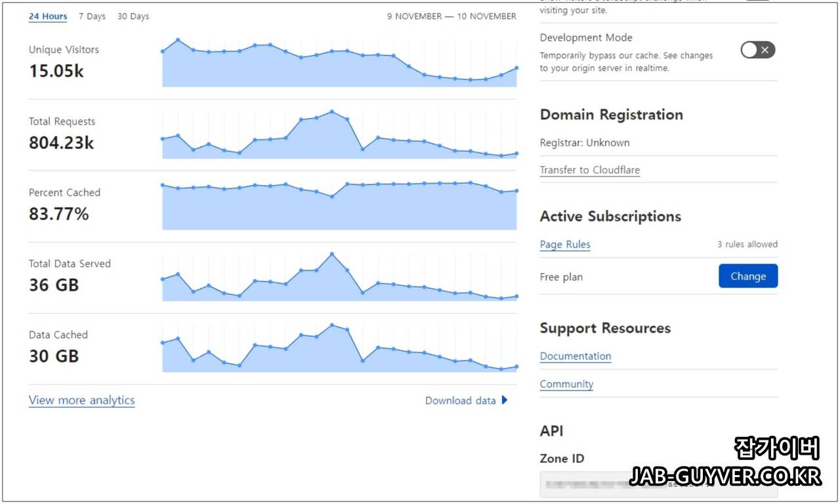Switch to the 7 Days tab
This screenshot has height=504, width=840.
92,16
